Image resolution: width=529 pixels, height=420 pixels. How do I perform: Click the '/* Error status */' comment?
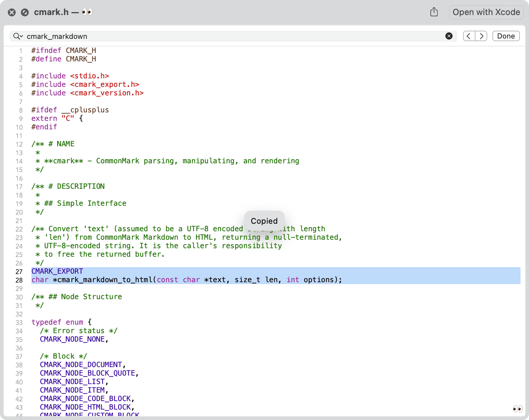[79, 331]
